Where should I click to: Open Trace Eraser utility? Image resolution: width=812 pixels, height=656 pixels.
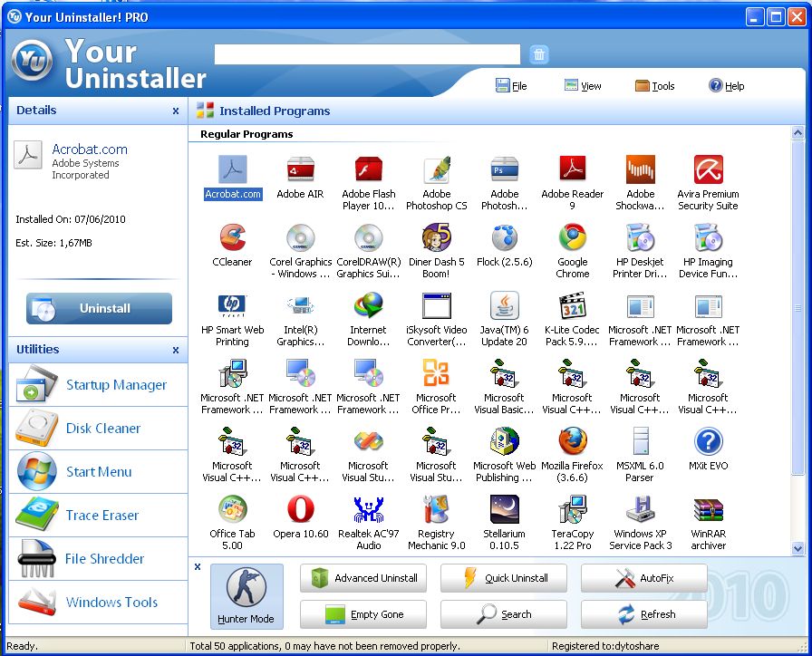(99, 516)
